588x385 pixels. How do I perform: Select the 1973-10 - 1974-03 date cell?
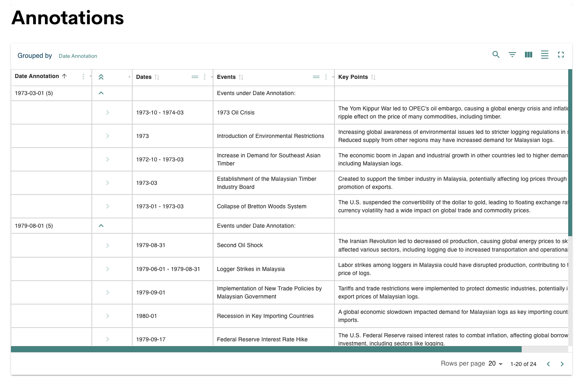tap(173, 112)
